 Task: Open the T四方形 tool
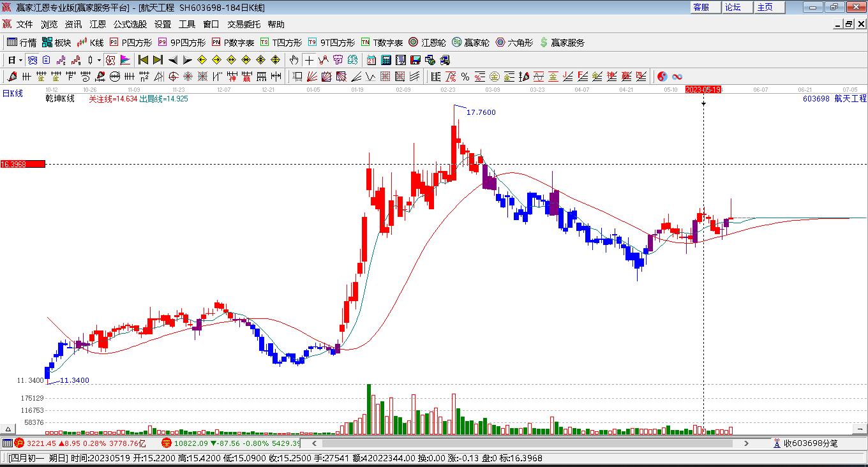click(x=281, y=43)
